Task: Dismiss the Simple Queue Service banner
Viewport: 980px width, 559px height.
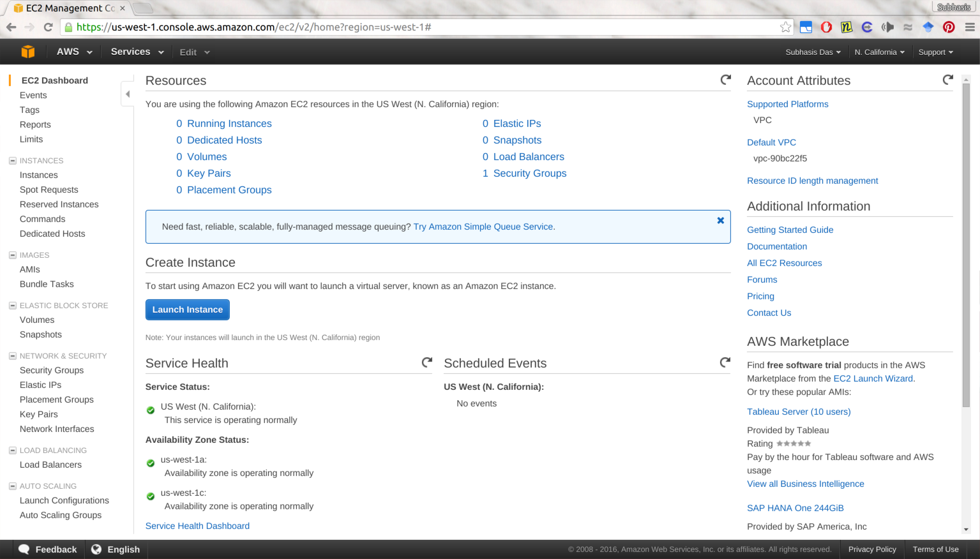Action: 720,220
